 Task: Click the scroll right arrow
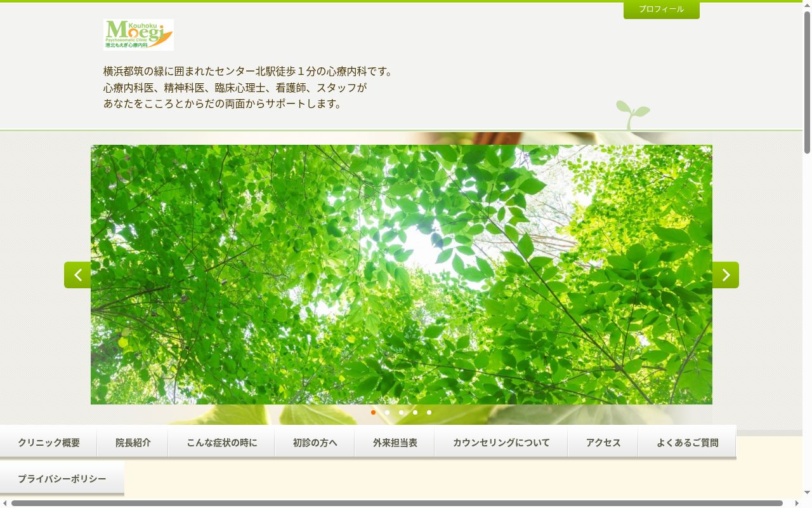tap(797, 503)
